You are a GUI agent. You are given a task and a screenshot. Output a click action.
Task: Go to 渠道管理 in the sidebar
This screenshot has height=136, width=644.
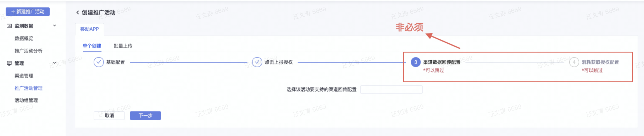[24, 76]
